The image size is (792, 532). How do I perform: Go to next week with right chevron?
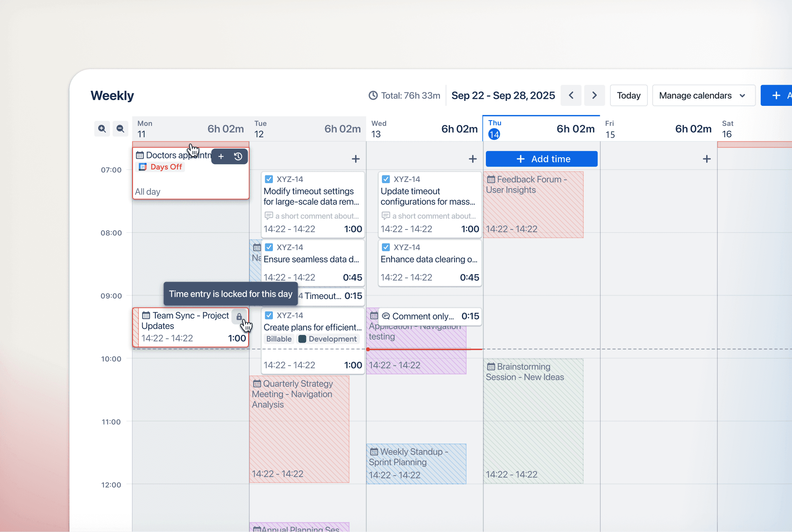594,95
